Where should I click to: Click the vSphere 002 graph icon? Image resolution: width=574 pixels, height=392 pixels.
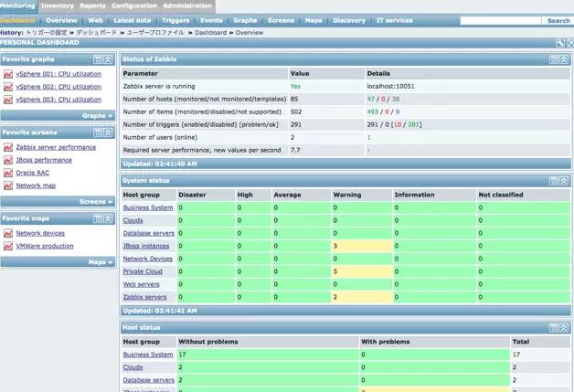click(x=8, y=87)
